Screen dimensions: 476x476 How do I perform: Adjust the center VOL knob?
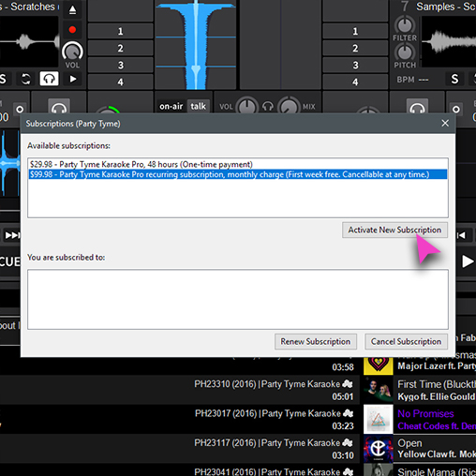coord(247,106)
